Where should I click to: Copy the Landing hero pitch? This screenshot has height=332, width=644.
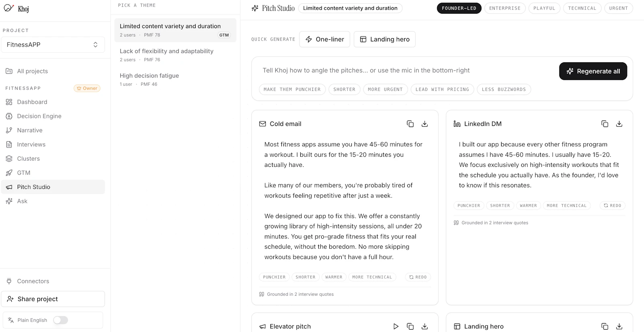click(x=605, y=326)
